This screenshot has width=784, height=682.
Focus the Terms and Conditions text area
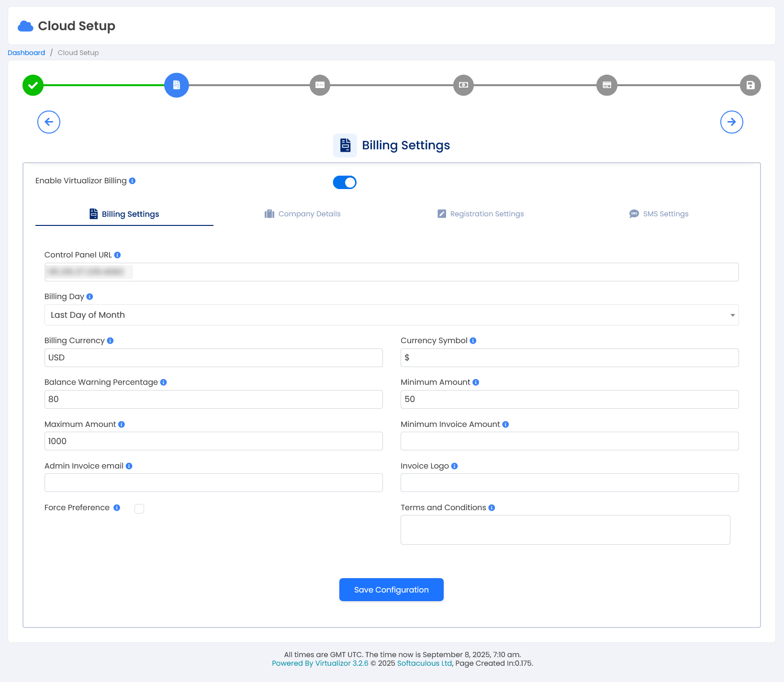(x=565, y=530)
